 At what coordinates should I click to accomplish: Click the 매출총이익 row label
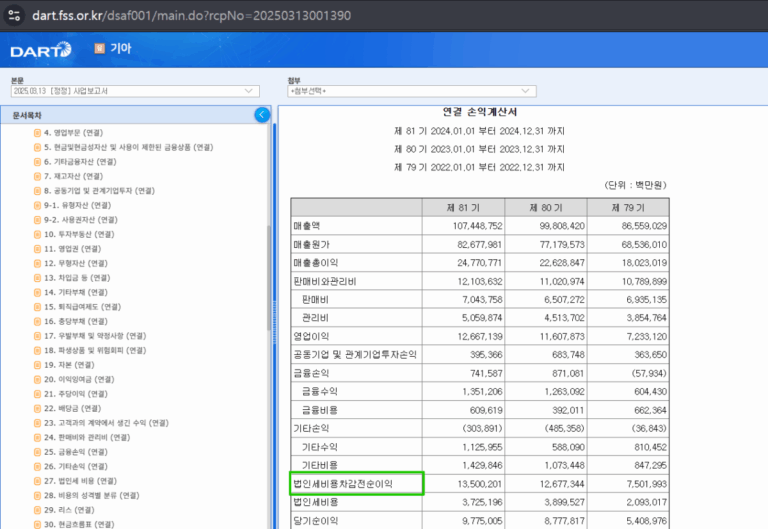click(316, 263)
